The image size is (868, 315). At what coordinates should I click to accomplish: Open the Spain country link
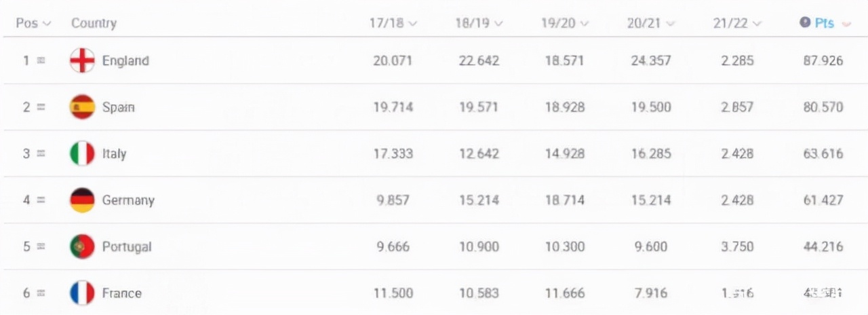pyautogui.click(x=119, y=107)
